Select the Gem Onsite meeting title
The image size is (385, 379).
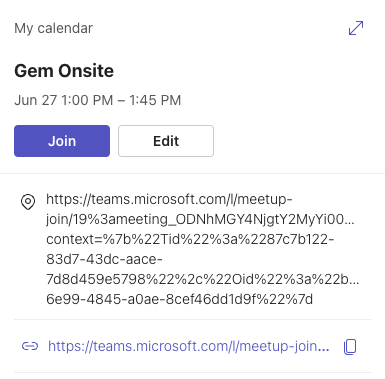click(x=64, y=71)
